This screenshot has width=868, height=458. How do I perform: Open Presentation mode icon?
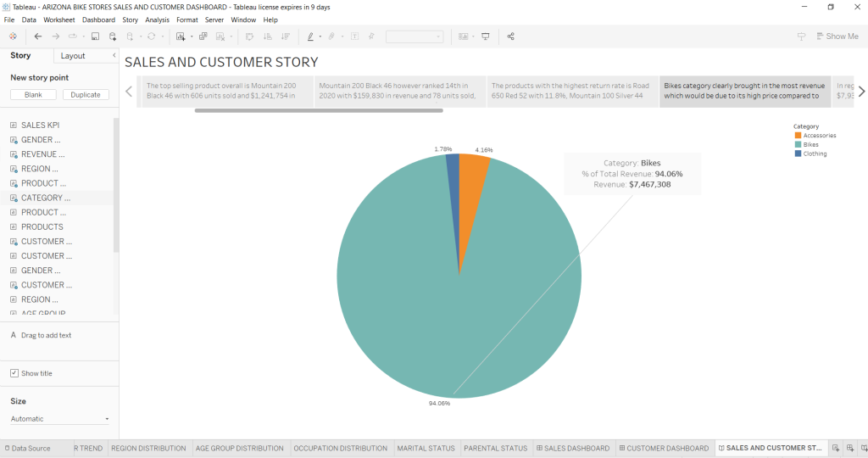486,36
